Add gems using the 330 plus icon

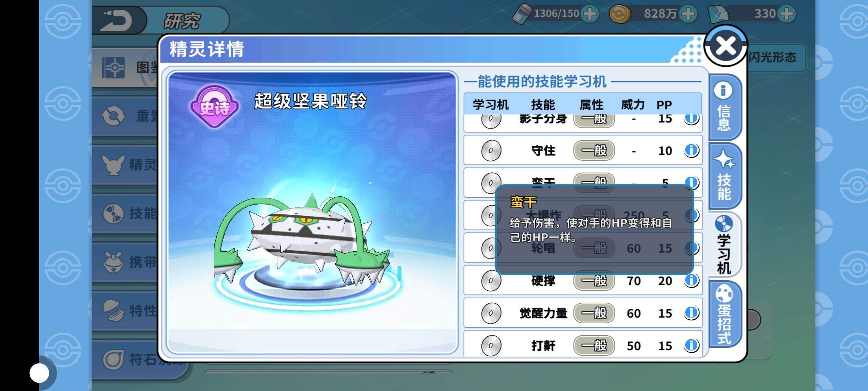click(x=787, y=14)
